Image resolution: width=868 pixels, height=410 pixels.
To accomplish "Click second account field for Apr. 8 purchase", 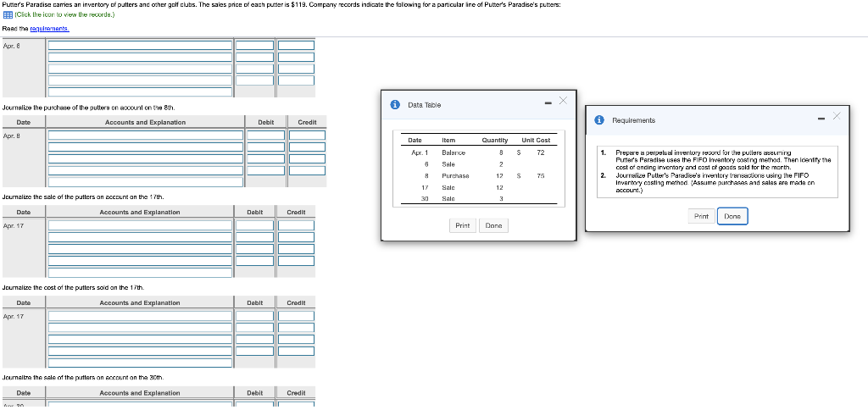I will 146,147.
